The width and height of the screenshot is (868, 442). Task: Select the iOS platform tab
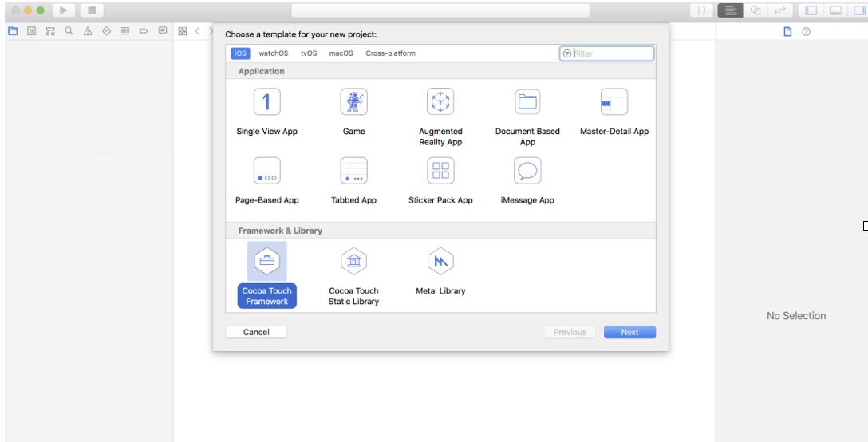coord(240,53)
